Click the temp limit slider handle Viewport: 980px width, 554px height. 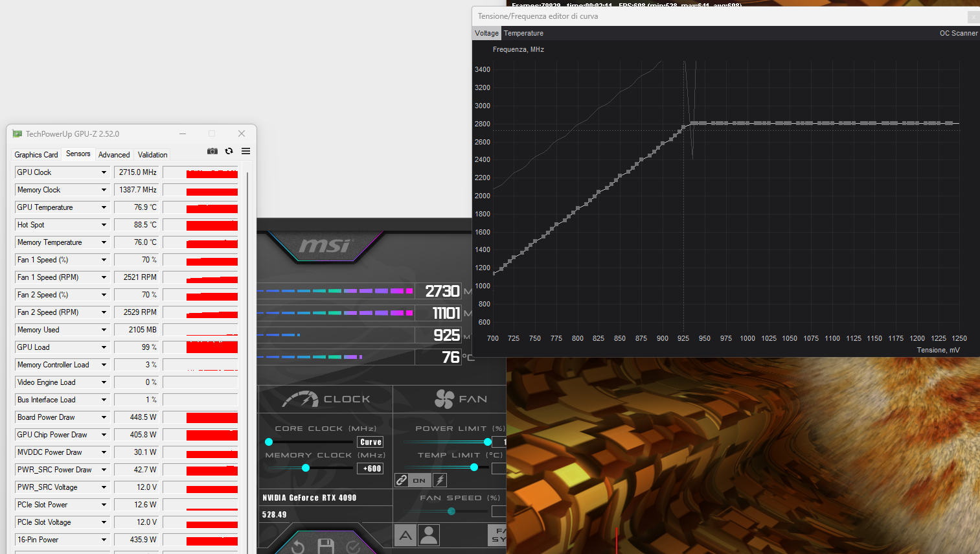474,467
